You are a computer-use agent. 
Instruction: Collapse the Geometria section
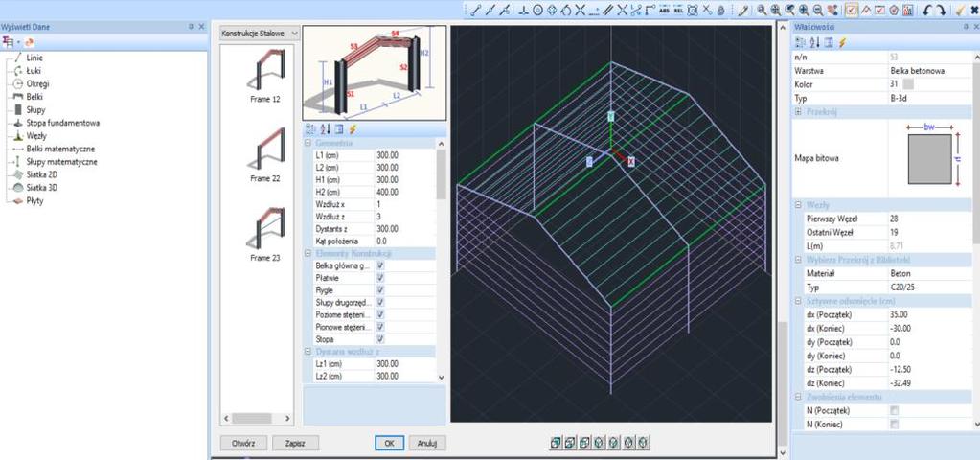(308, 143)
